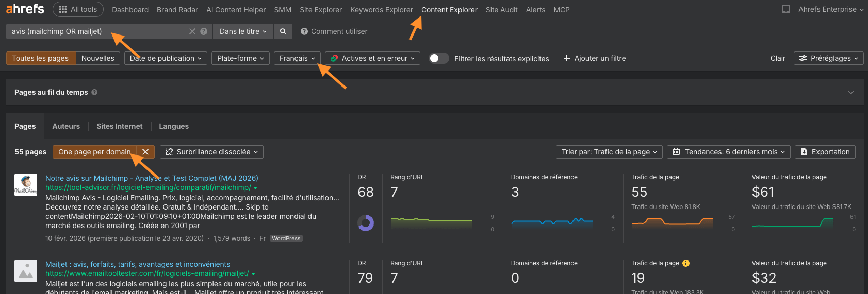Open the Date de publication dropdown
Image resolution: width=868 pixels, height=294 pixels.
[166, 58]
